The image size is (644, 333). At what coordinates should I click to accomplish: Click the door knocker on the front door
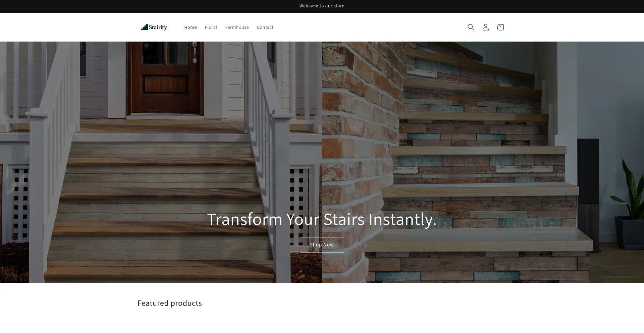coord(195,53)
